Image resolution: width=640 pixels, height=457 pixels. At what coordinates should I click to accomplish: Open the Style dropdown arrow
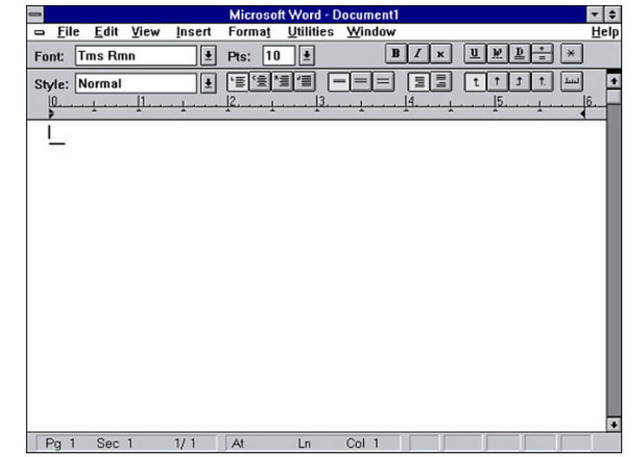click(208, 83)
